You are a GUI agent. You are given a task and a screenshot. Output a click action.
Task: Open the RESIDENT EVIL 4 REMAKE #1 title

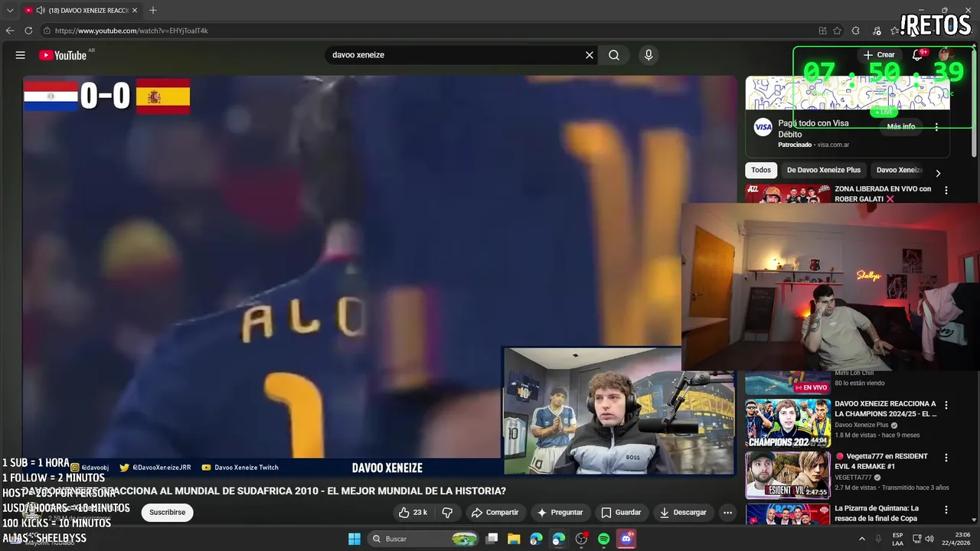coord(881,461)
